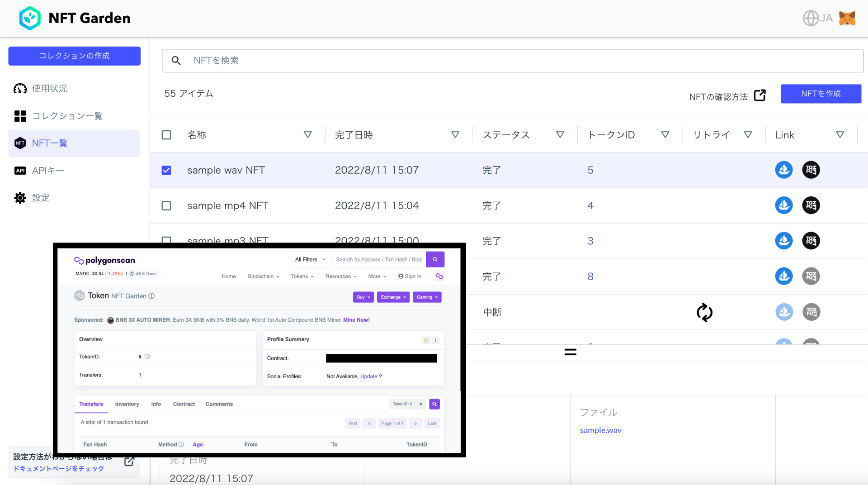Viewport: 868px width, 485px height.
Task: Switch to the Inventory tab on polygonscan
Action: point(127,404)
